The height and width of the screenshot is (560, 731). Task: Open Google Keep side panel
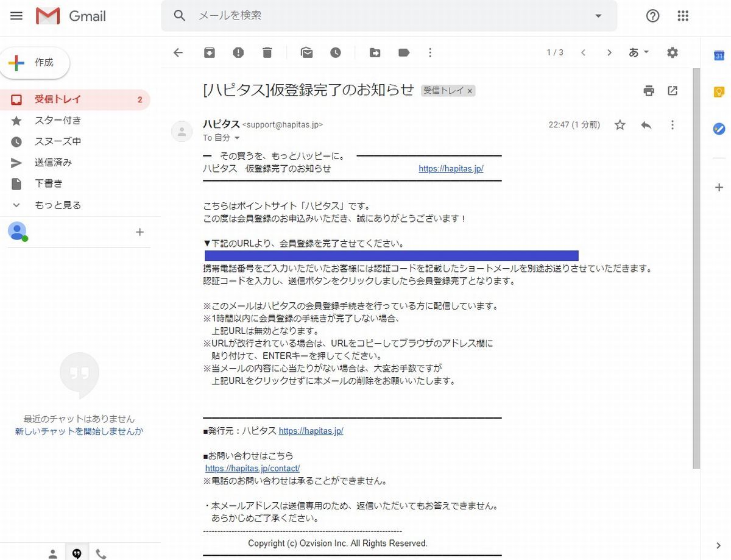point(719,92)
